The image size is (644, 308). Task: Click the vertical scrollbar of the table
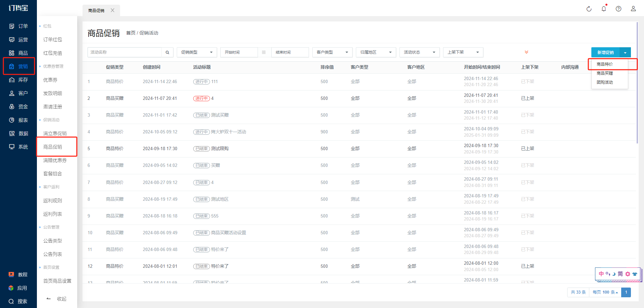click(x=637, y=83)
